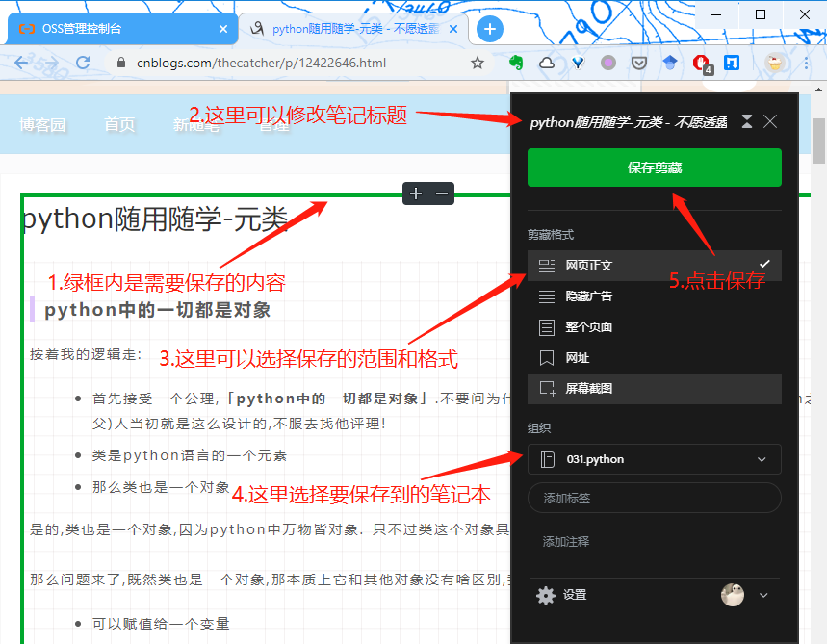
Task: Click the text 按着我的逻辑走:
Action: (86, 354)
